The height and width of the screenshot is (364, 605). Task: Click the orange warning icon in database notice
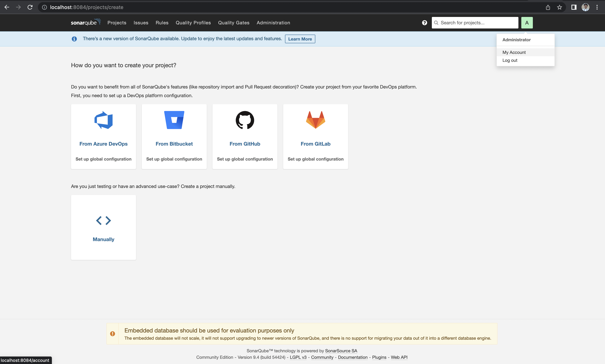[112, 334]
